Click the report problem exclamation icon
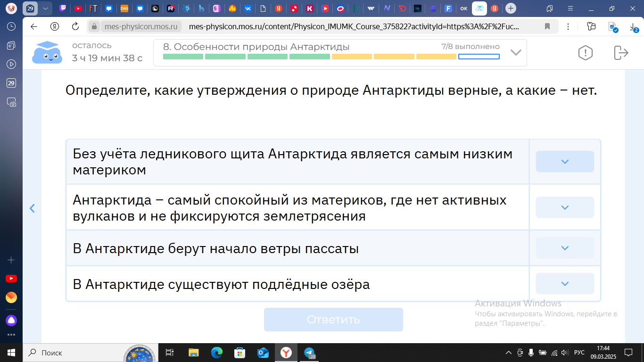This screenshot has height=362, width=644. tap(585, 53)
